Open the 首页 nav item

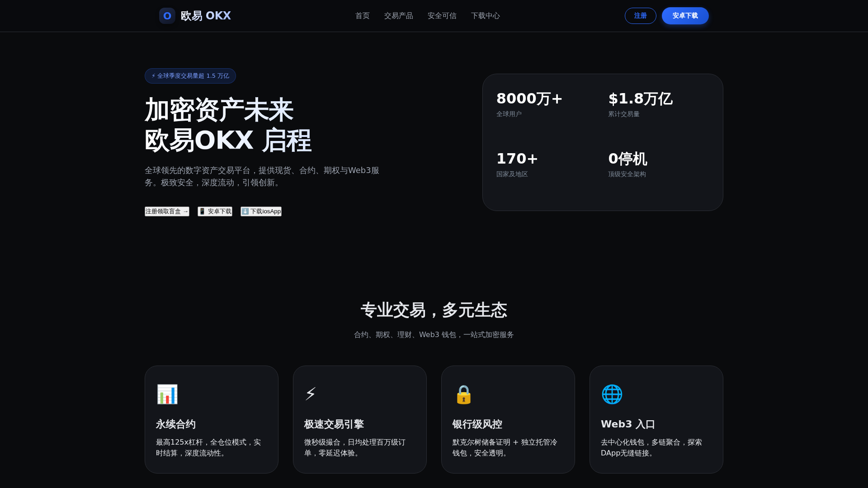tap(363, 16)
